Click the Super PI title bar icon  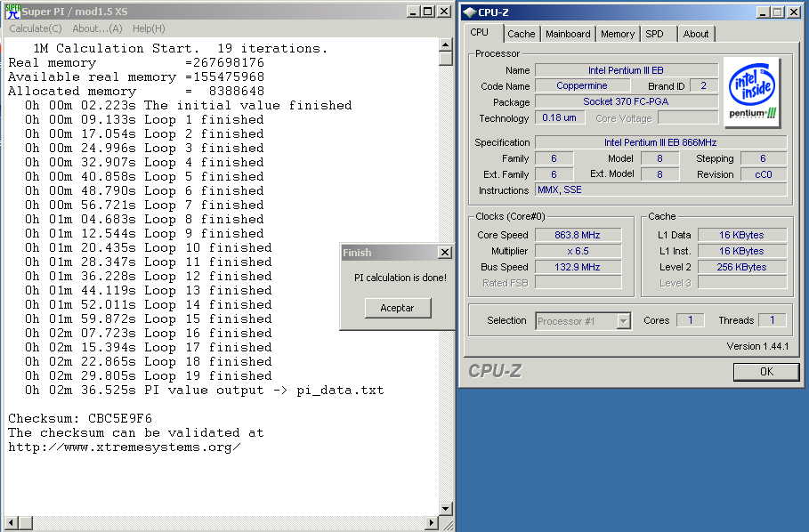[x=12, y=12]
